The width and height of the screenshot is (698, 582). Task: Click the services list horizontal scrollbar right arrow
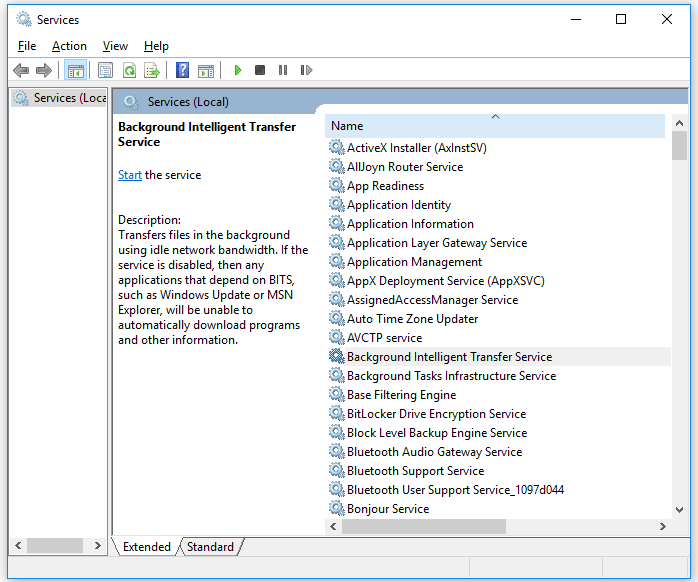coord(662,526)
